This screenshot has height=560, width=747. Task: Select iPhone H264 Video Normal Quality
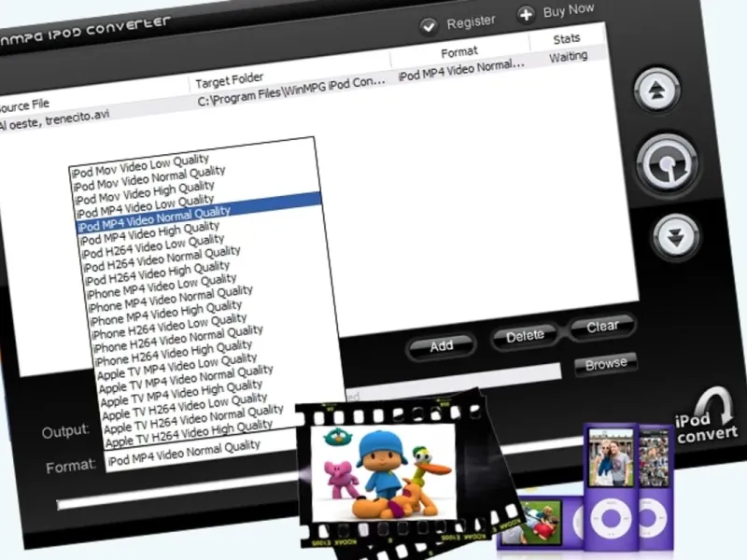pos(178,339)
